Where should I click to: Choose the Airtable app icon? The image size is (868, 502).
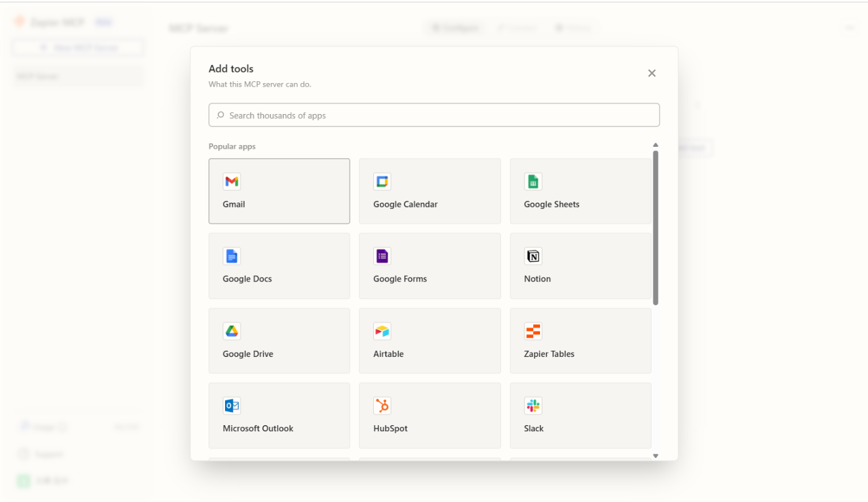[x=383, y=331]
